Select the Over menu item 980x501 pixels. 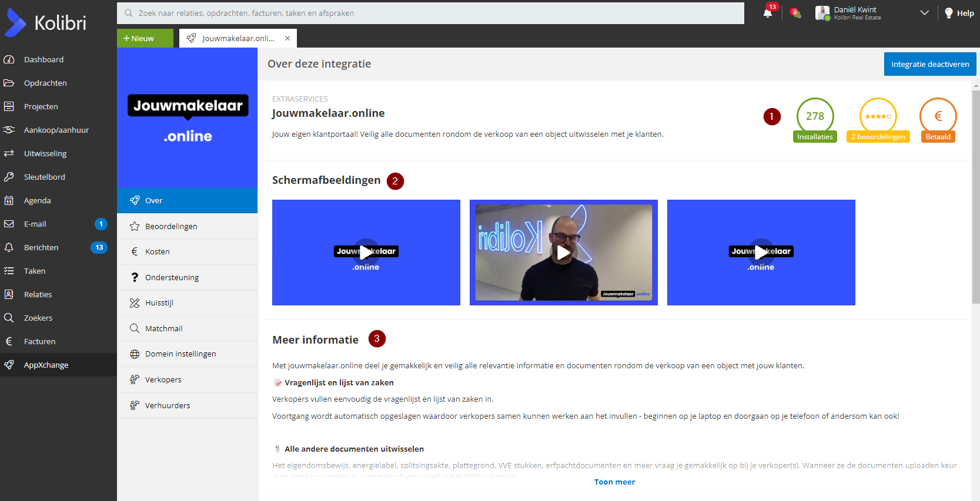(187, 200)
